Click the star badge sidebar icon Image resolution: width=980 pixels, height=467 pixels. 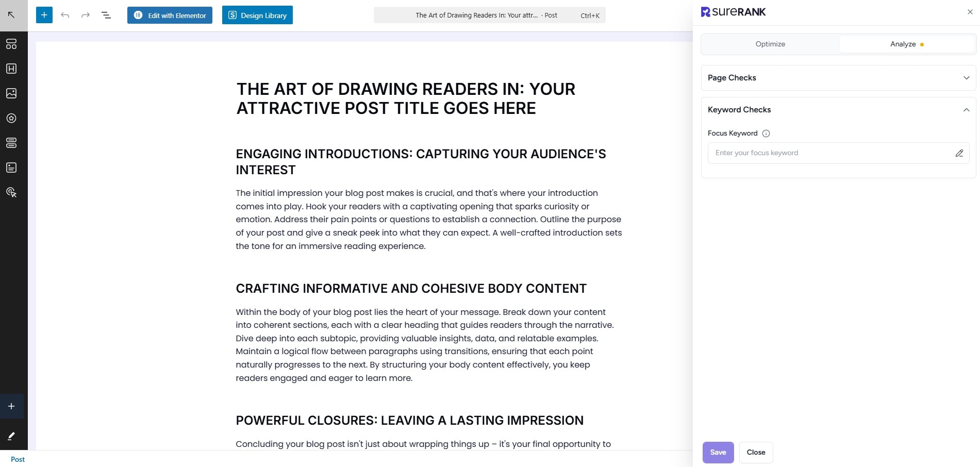[11, 118]
